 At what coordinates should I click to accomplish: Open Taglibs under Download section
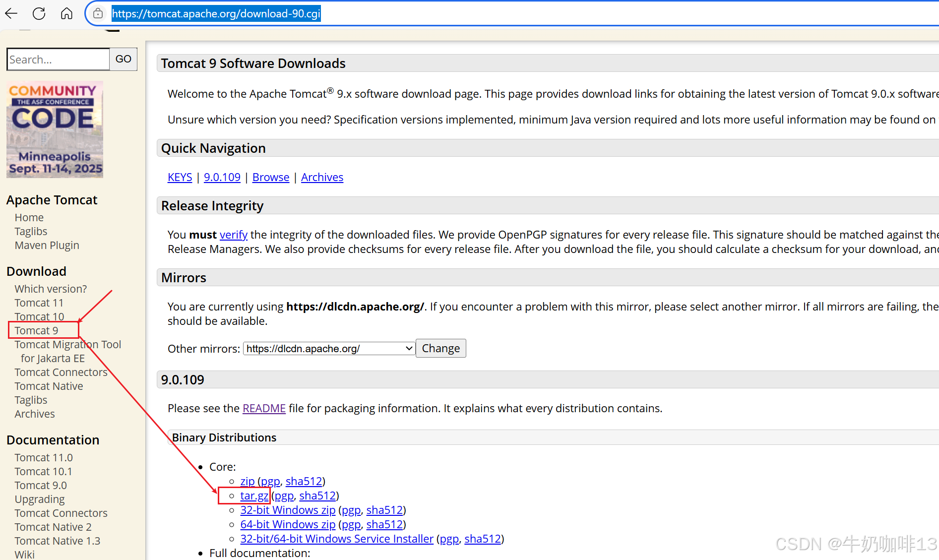pyautogui.click(x=31, y=400)
